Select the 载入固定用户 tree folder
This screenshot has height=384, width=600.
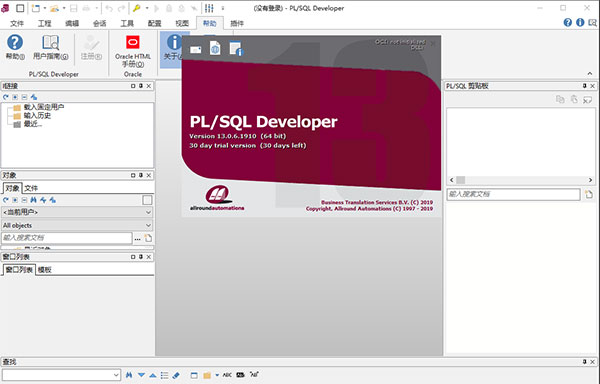(44, 107)
